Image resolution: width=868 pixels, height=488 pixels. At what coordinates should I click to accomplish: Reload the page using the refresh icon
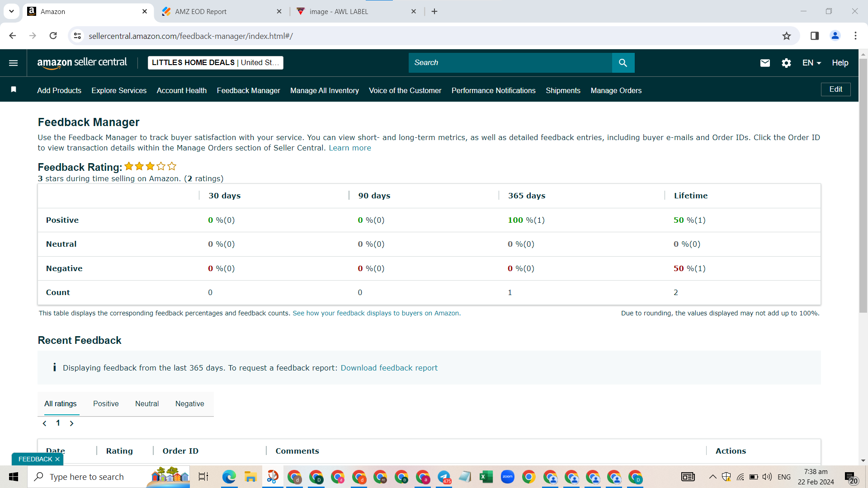(53, 36)
